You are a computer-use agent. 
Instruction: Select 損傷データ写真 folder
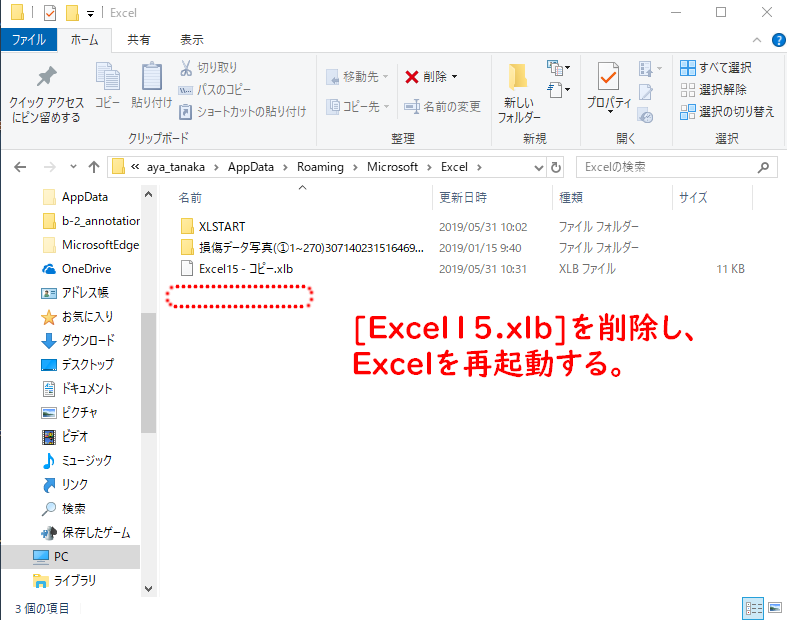pos(302,248)
